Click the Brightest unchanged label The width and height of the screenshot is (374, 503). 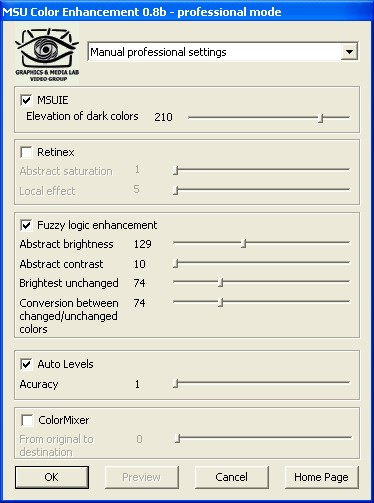click(69, 283)
